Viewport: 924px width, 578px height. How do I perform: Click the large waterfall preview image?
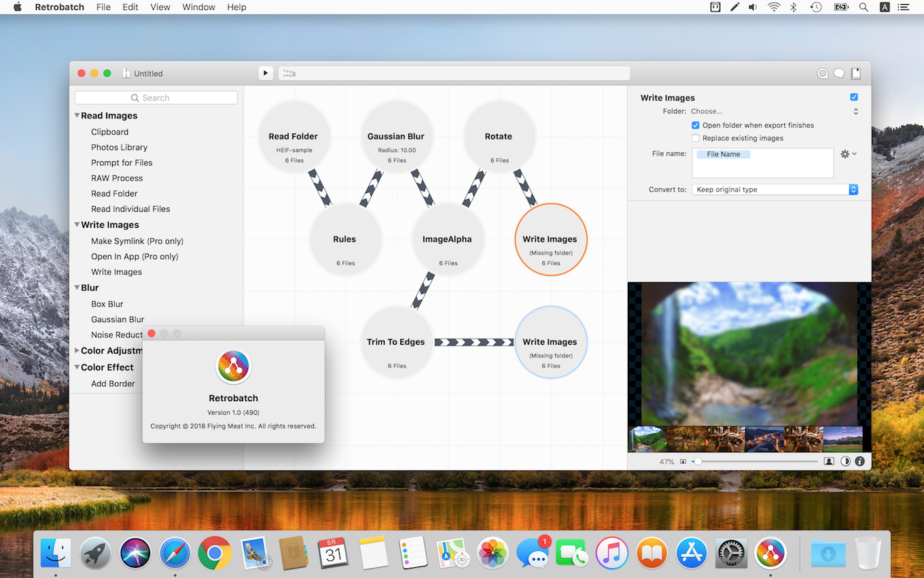[x=749, y=354]
